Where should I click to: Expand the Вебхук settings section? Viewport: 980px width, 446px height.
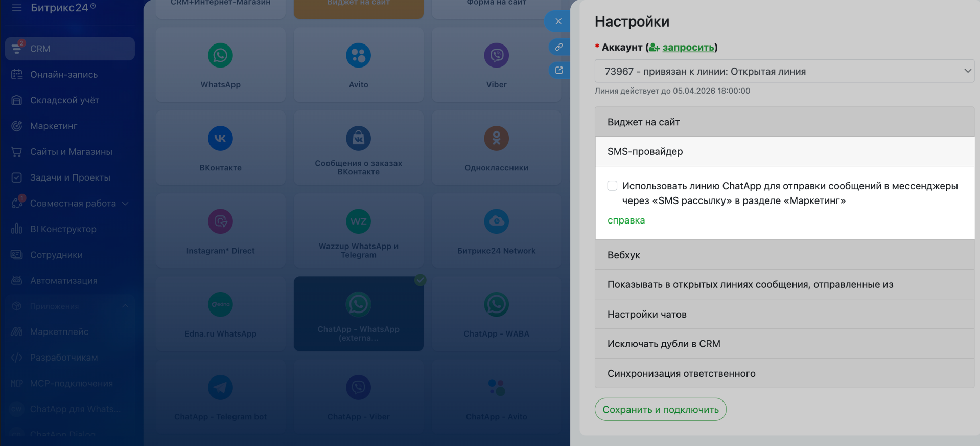coord(784,255)
